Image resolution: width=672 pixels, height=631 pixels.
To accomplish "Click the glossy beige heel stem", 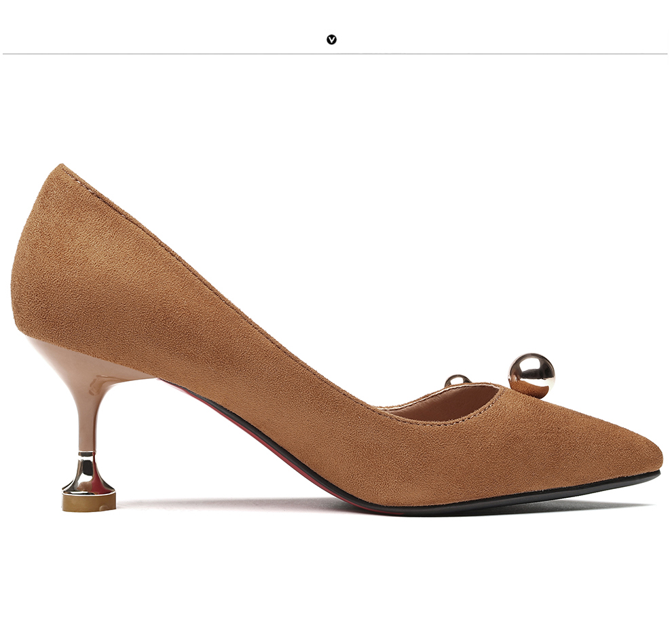I will click(88, 408).
